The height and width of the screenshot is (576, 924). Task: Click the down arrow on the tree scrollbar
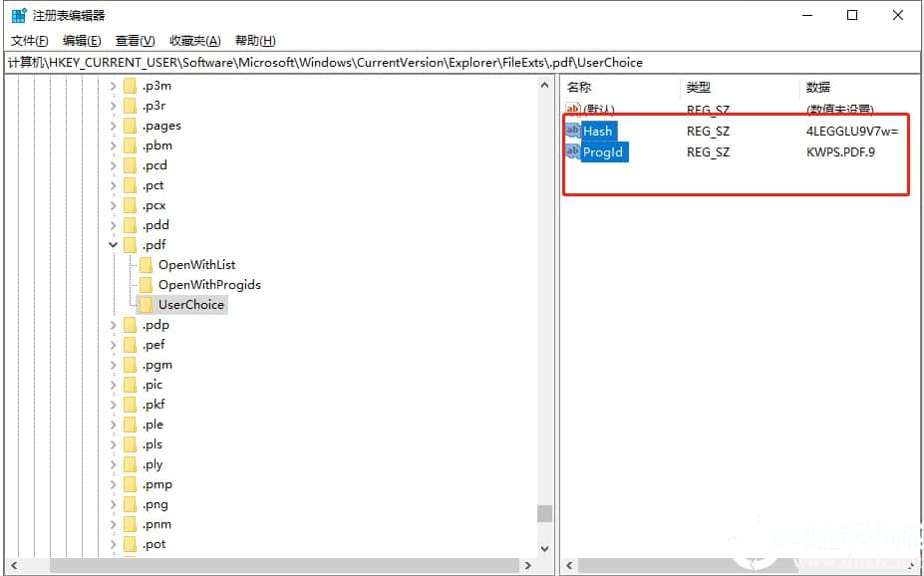coord(544,547)
